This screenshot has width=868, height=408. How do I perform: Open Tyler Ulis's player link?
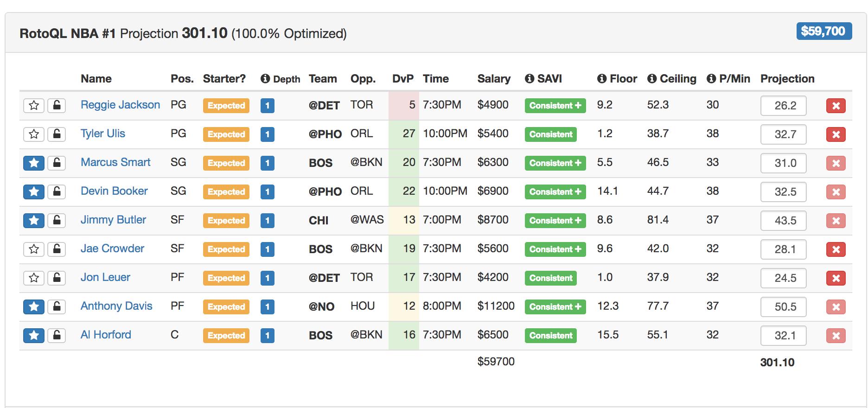tap(103, 134)
